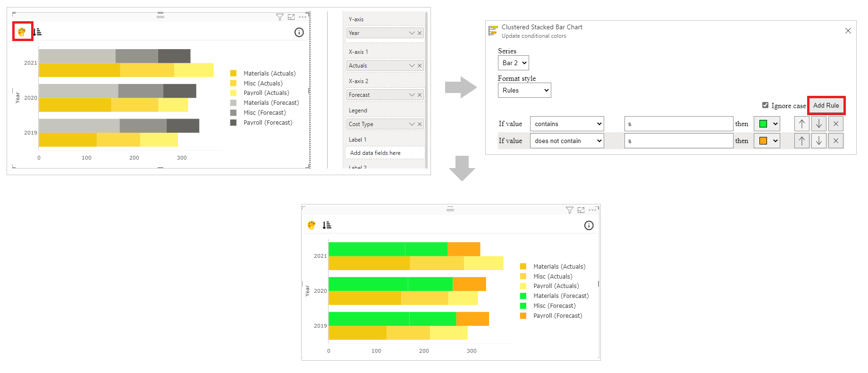868x373 pixels.
Task: Expand the Cost Type field dropdown chevron
Action: [x=412, y=124]
